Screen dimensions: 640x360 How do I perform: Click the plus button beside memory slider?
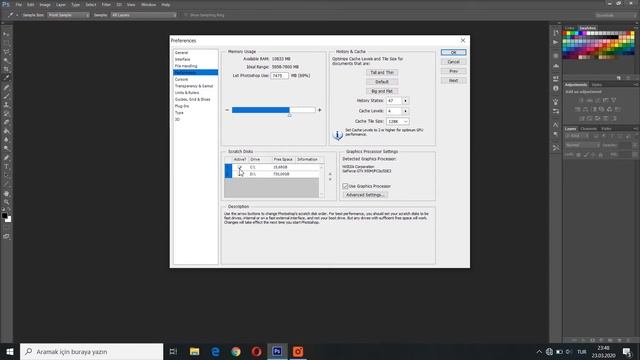click(320, 110)
